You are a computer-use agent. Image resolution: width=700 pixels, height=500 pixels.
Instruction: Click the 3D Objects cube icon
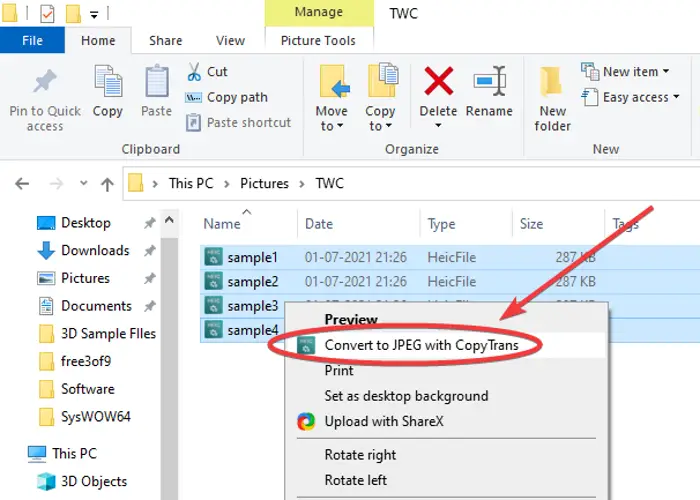click(x=46, y=482)
